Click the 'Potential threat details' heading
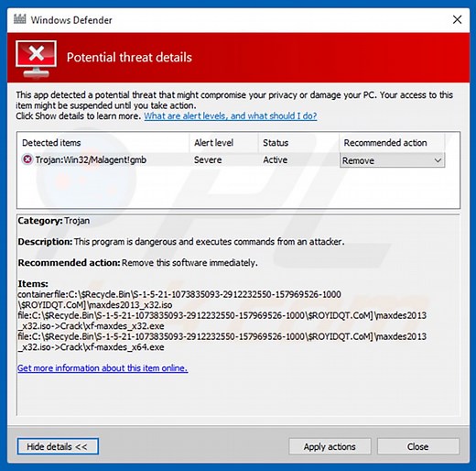 pyautogui.click(x=129, y=58)
